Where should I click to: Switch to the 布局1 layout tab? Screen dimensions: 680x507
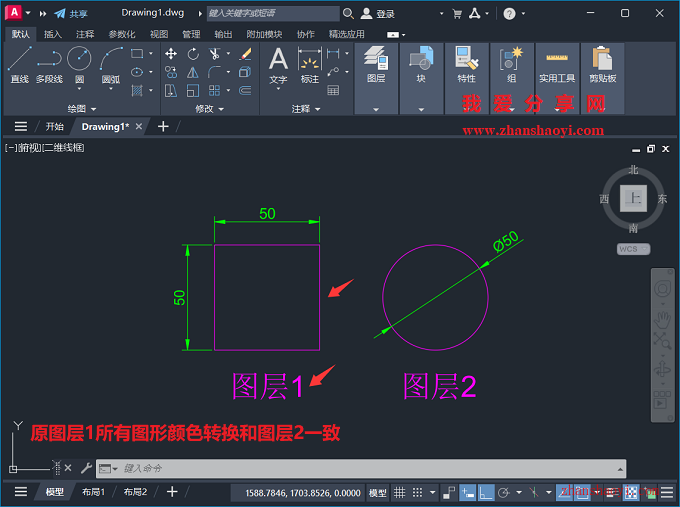coord(93,492)
